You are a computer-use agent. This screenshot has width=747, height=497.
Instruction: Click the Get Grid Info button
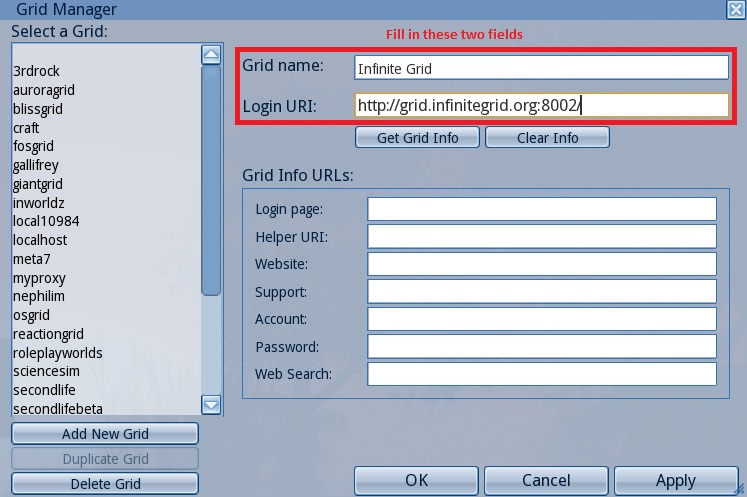tap(418, 137)
